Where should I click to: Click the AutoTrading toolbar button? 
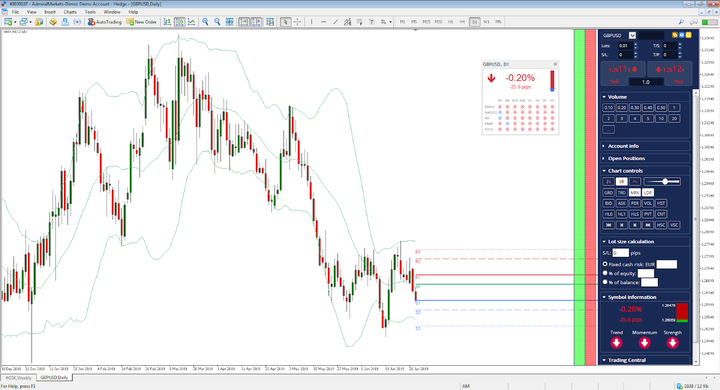click(105, 22)
